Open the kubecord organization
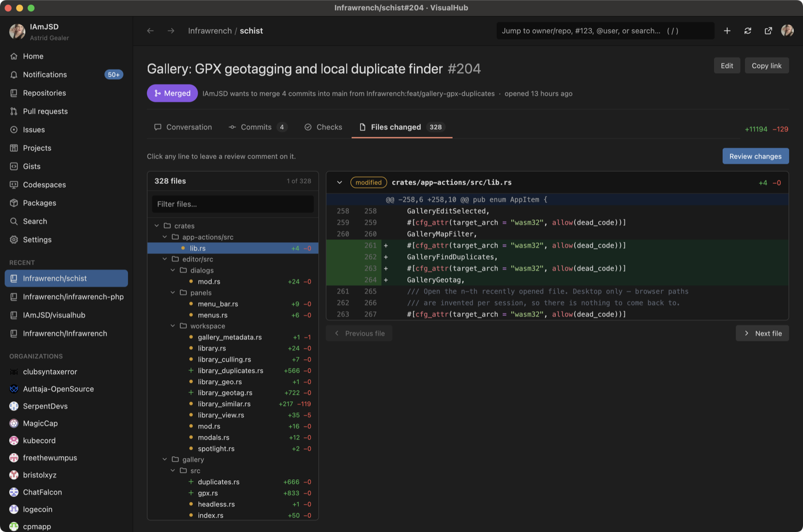Viewport: 803px width, 532px height. 66,440
